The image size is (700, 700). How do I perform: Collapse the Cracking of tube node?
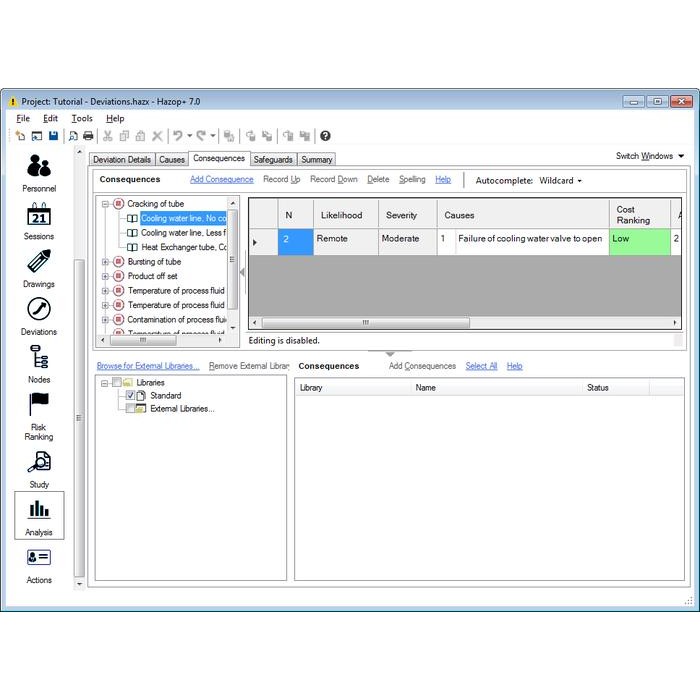pyautogui.click(x=105, y=204)
